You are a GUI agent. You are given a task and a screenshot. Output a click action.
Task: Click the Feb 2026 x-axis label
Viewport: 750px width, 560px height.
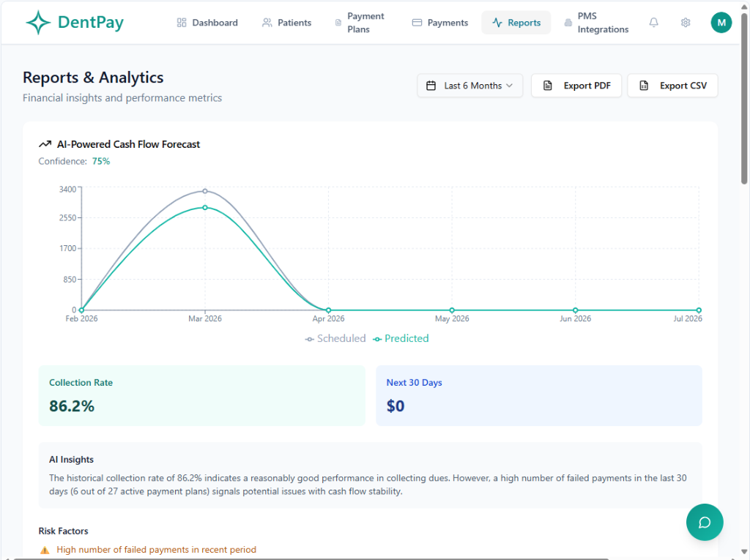(81, 318)
